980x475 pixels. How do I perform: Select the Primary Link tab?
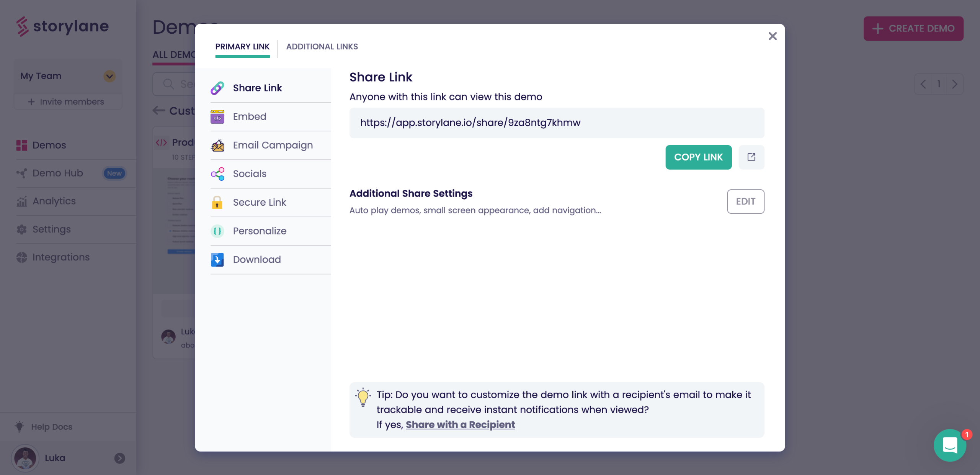click(242, 47)
